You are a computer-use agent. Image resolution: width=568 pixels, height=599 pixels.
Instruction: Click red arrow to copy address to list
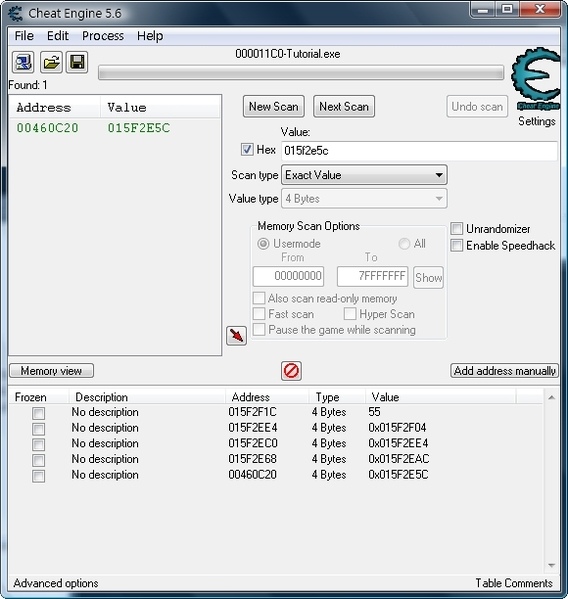[236, 336]
